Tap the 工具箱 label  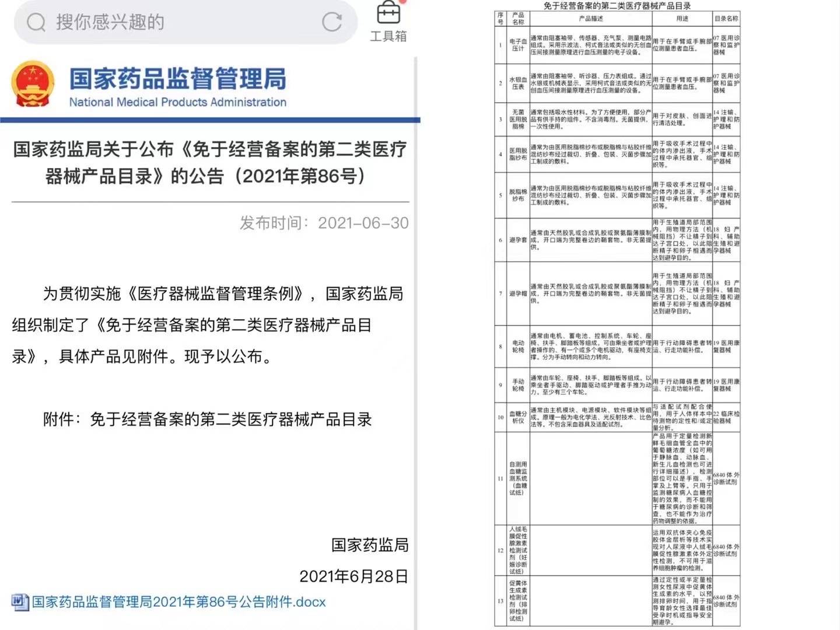tap(388, 36)
